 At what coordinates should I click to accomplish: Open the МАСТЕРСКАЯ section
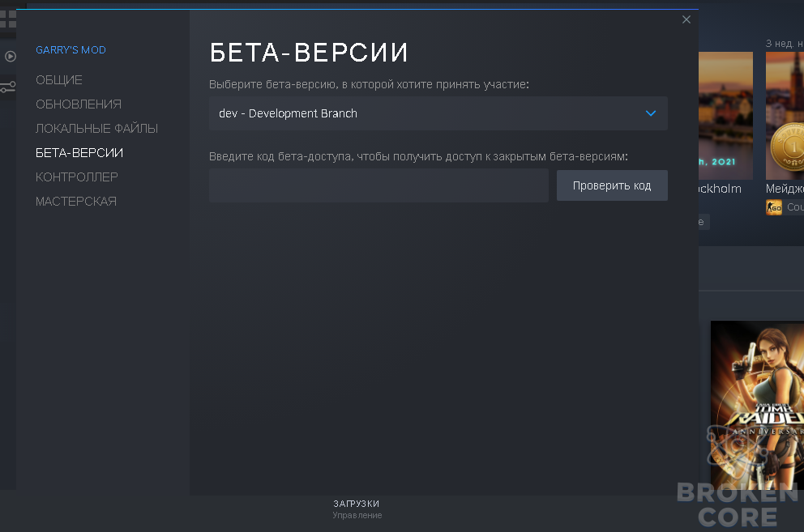pos(76,202)
